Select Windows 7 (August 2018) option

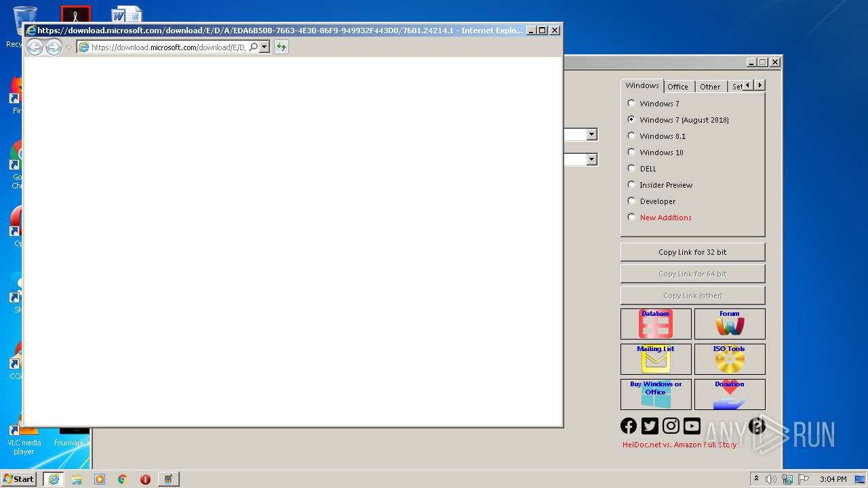pos(631,120)
